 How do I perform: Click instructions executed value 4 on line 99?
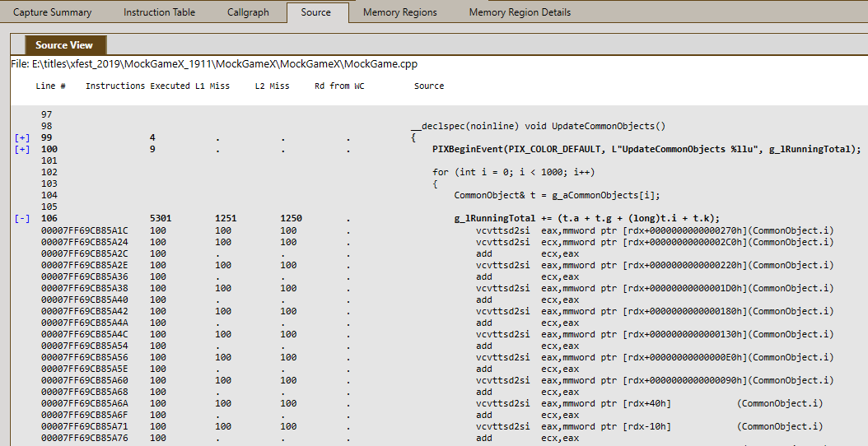(152, 137)
